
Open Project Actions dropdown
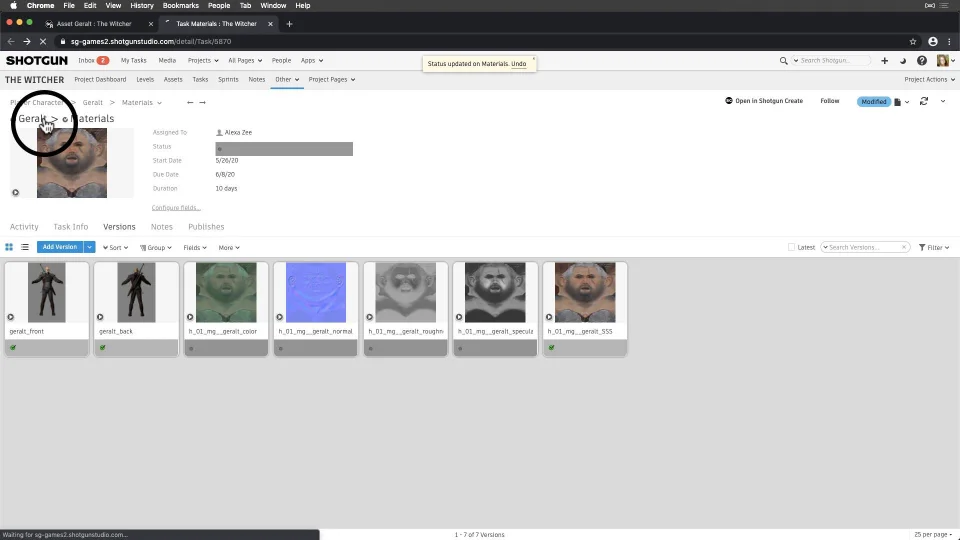pos(929,80)
